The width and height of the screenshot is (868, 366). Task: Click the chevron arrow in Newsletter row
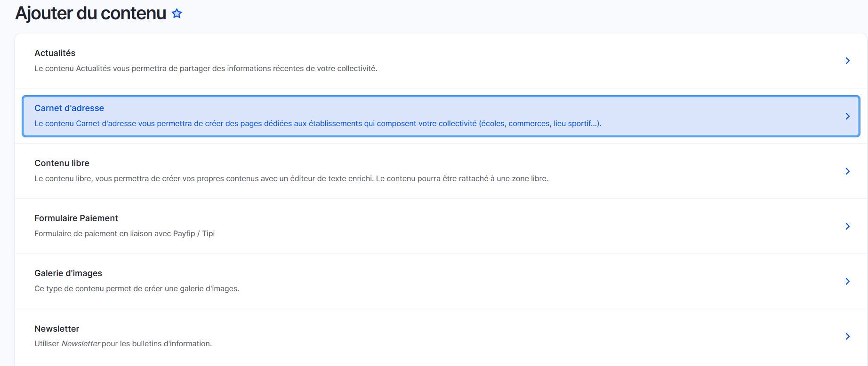847,336
